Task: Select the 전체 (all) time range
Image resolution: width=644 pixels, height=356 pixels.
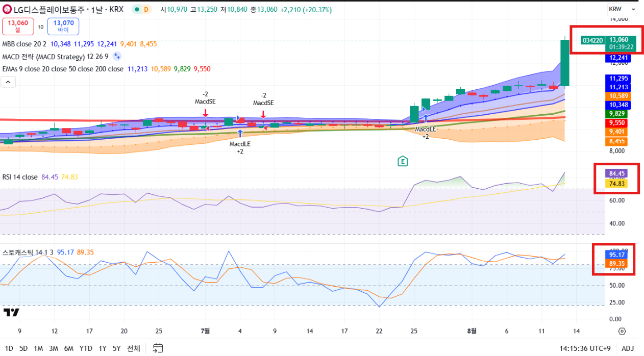Action: (x=134, y=348)
